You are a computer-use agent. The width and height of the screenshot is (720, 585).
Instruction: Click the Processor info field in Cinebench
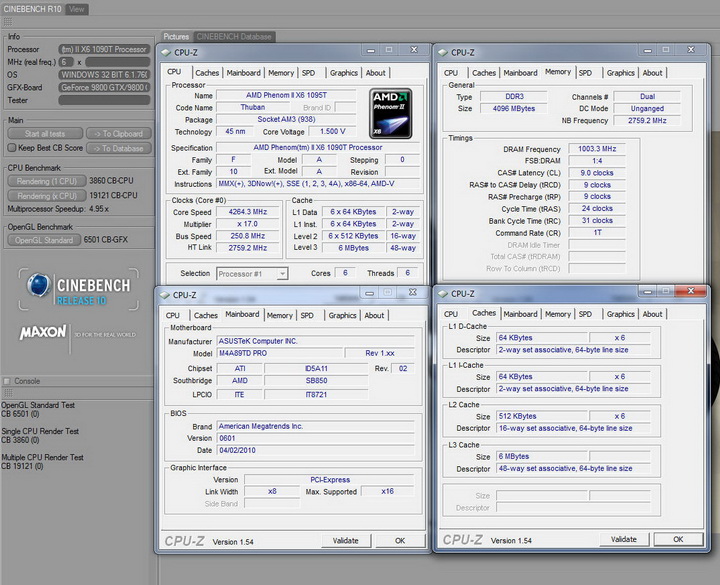[104, 49]
